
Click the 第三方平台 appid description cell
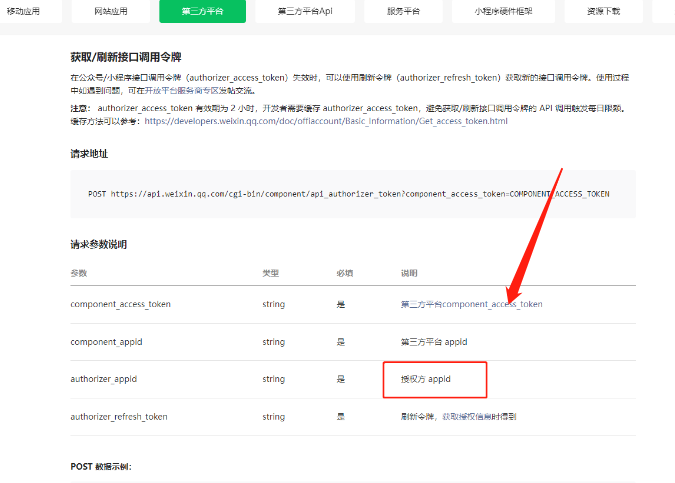click(434, 342)
